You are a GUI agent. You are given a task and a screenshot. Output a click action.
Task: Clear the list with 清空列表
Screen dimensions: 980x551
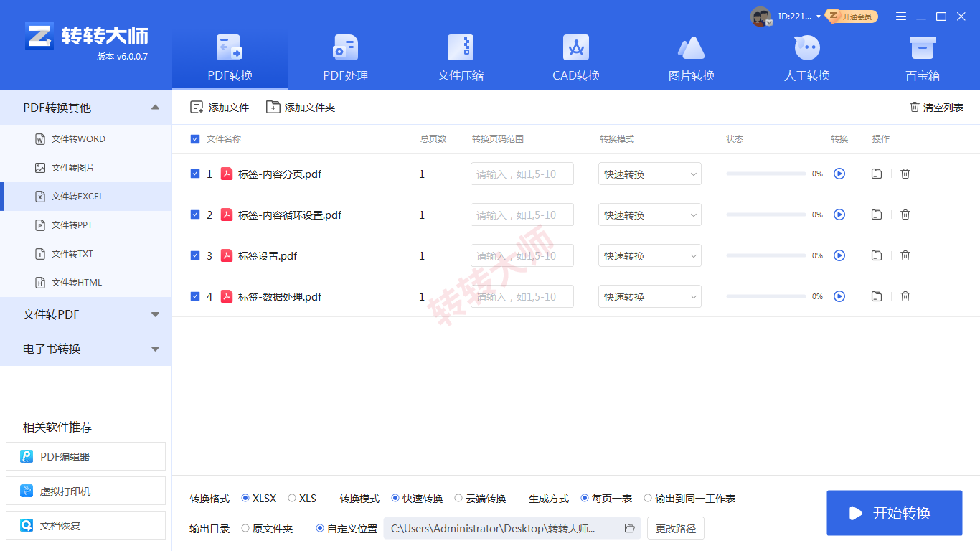936,108
